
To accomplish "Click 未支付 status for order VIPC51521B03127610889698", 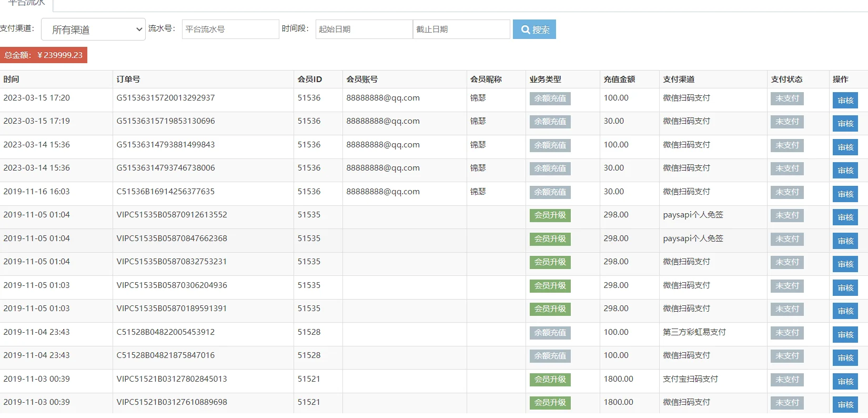I will tap(786, 403).
